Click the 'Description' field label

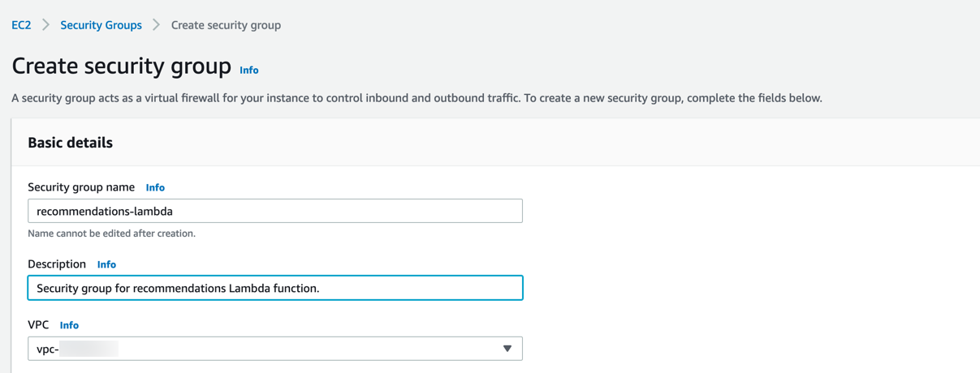57,264
